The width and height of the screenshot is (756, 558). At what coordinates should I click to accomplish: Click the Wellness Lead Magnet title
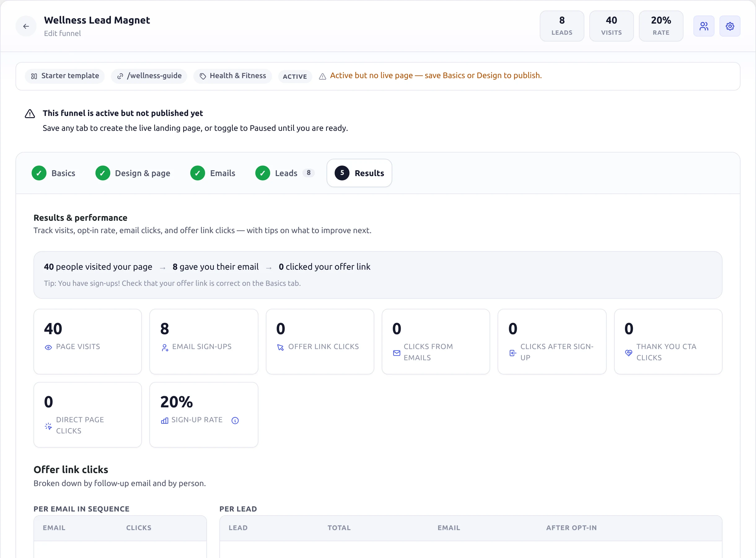click(x=97, y=20)
